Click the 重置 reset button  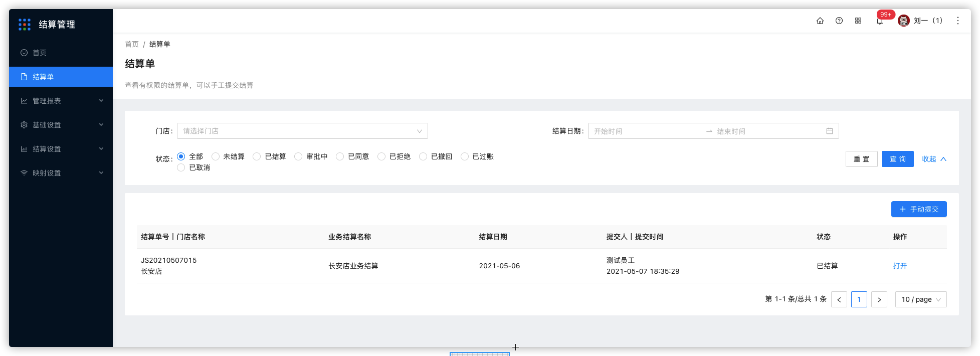click(x=861, y=159)
